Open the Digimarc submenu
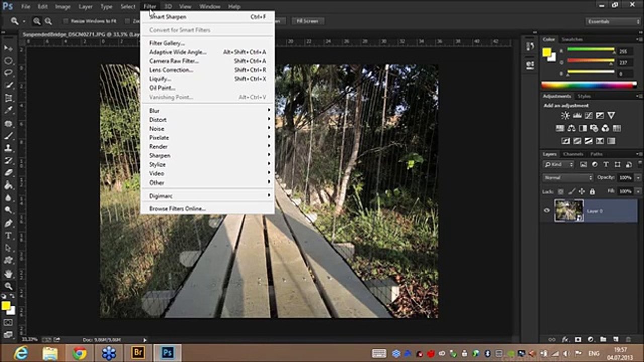Screen dimensions: 644x362 tap(208, 196)
